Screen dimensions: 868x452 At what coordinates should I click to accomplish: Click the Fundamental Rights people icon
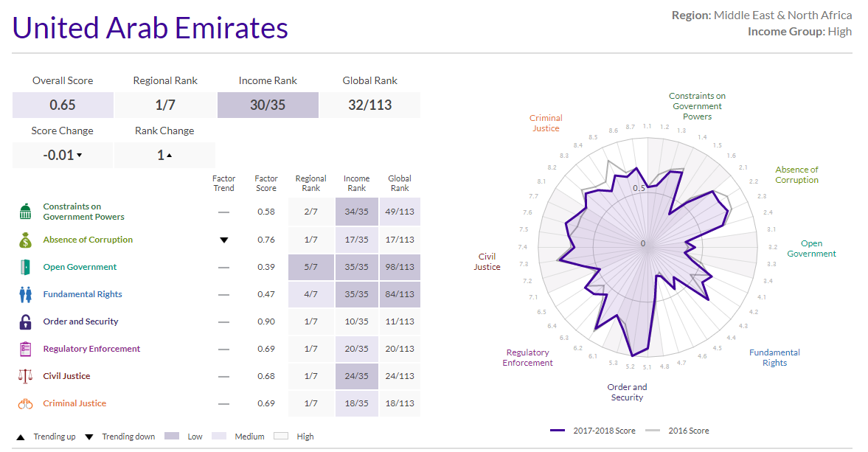(x=26, y=294)
